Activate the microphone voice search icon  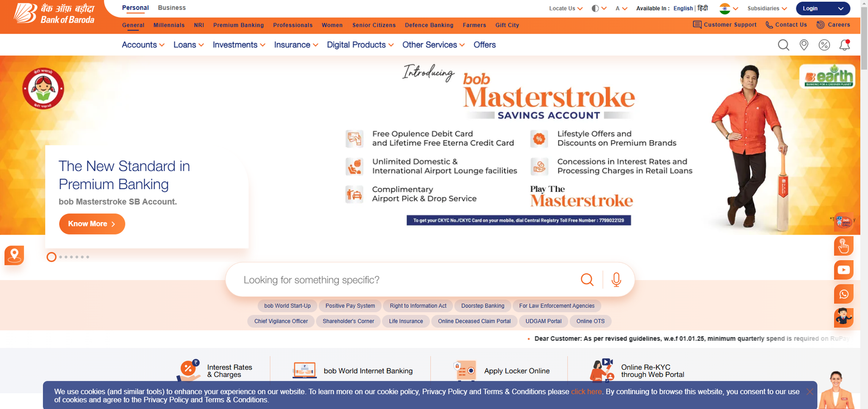(x=616, y=280)
